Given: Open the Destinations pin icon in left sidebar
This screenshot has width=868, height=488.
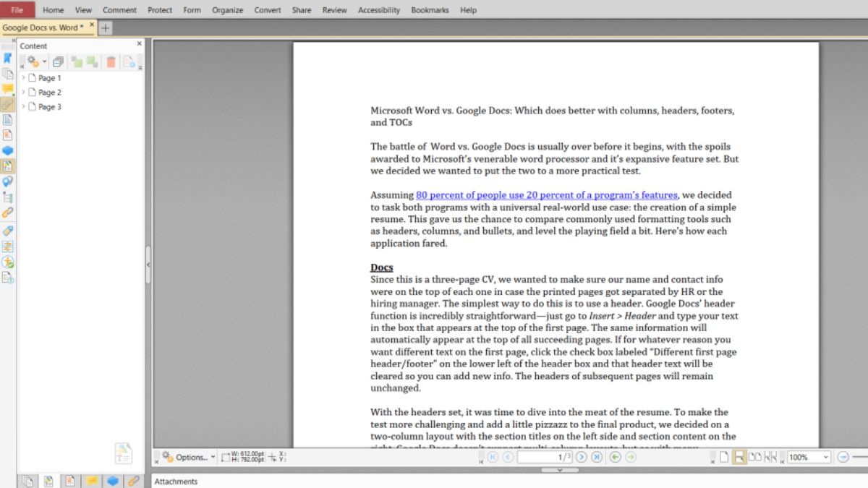Looking at the screenshot, I should (7, 181).
